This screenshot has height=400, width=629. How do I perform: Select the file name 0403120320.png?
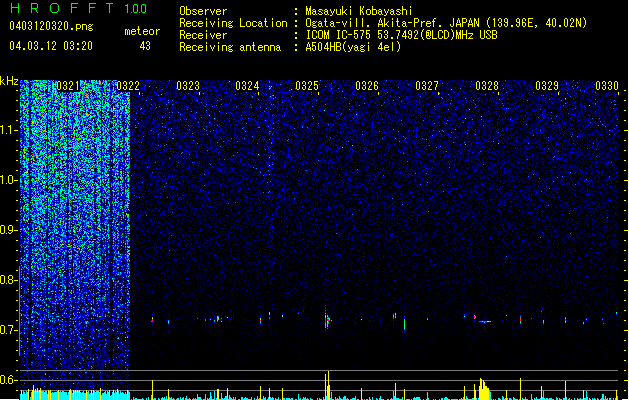pos(51,26)
